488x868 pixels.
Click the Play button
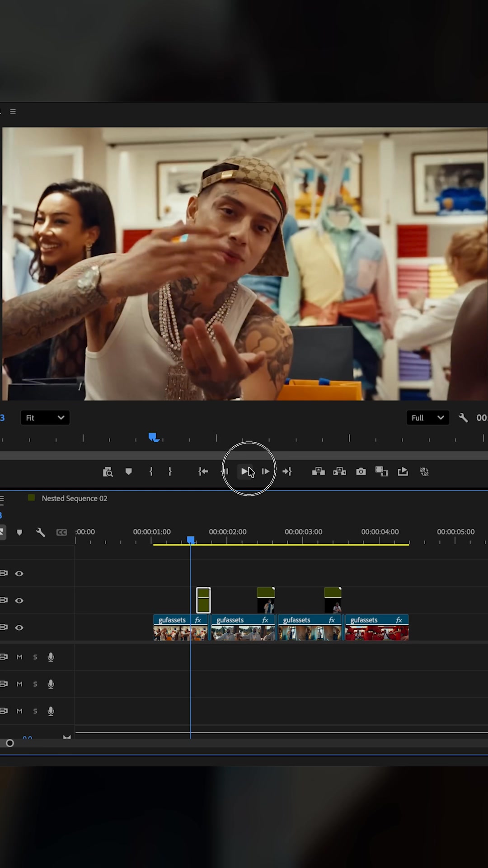(245, 472)
